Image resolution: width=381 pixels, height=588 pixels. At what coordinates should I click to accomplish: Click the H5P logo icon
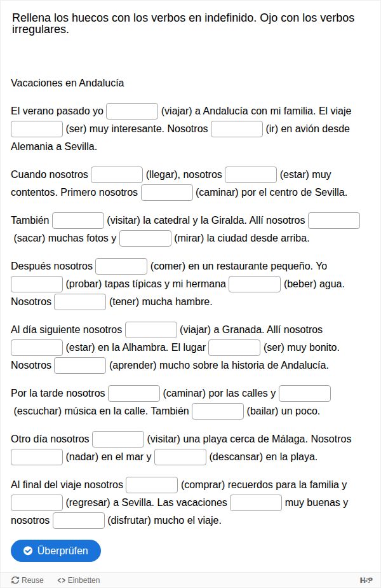pos(366,580)
